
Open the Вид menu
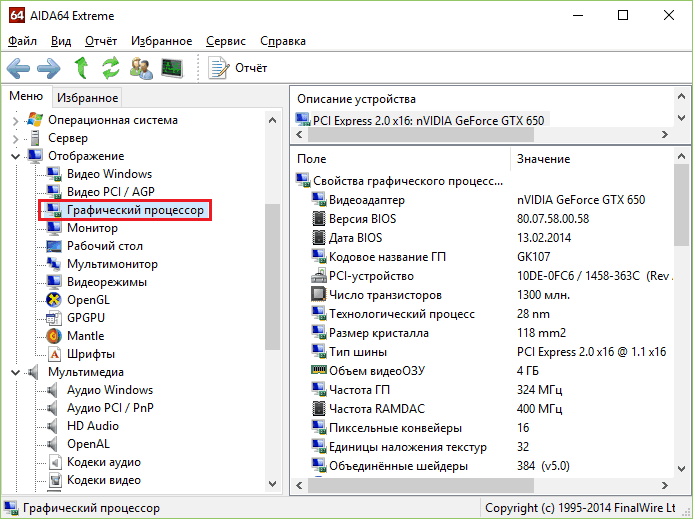[x=61, y=41]
